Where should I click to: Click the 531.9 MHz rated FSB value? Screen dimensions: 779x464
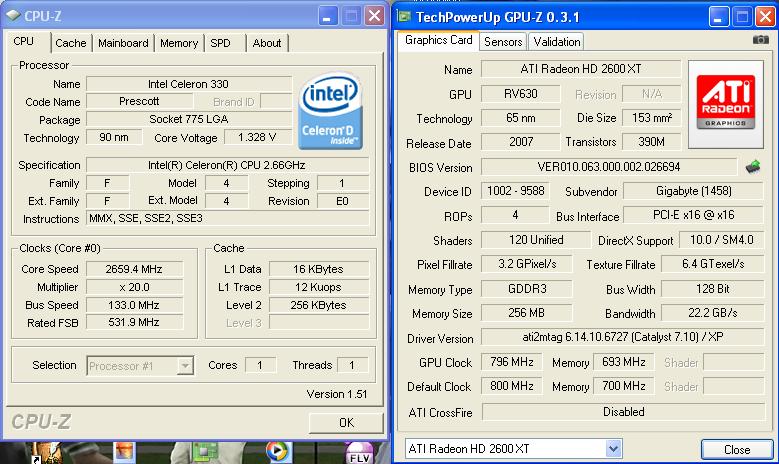[134, 322]
